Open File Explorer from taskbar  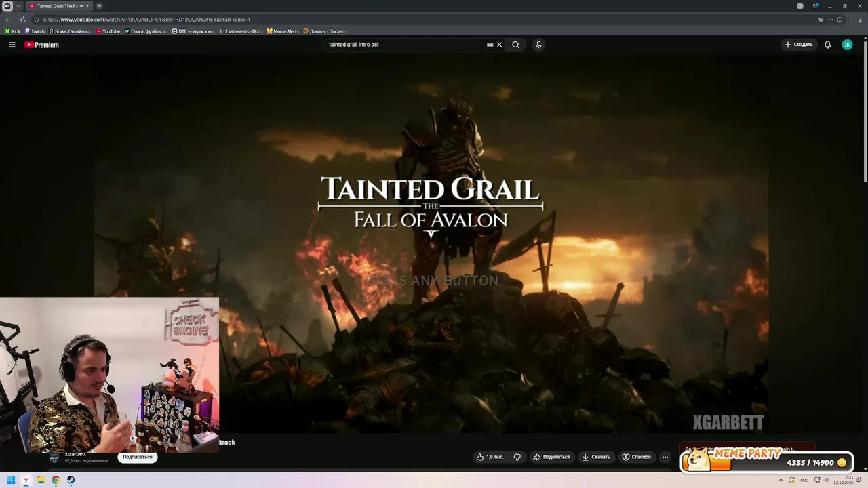(x=41, y=481)
